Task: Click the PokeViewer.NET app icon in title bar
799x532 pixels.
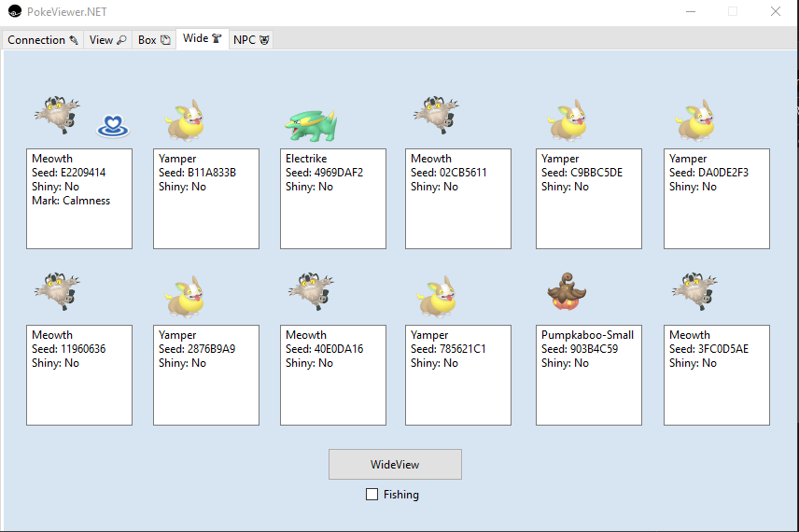Action: (15, 11)
